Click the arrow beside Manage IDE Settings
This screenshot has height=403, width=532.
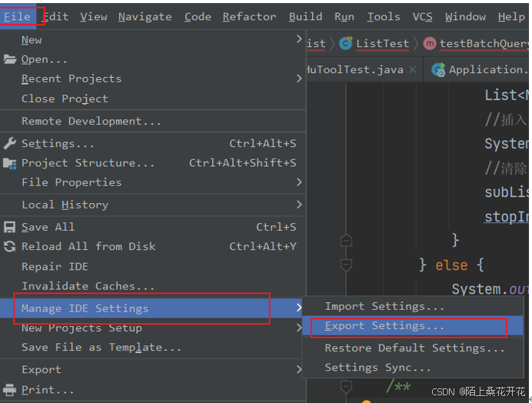tap(299, 308)
